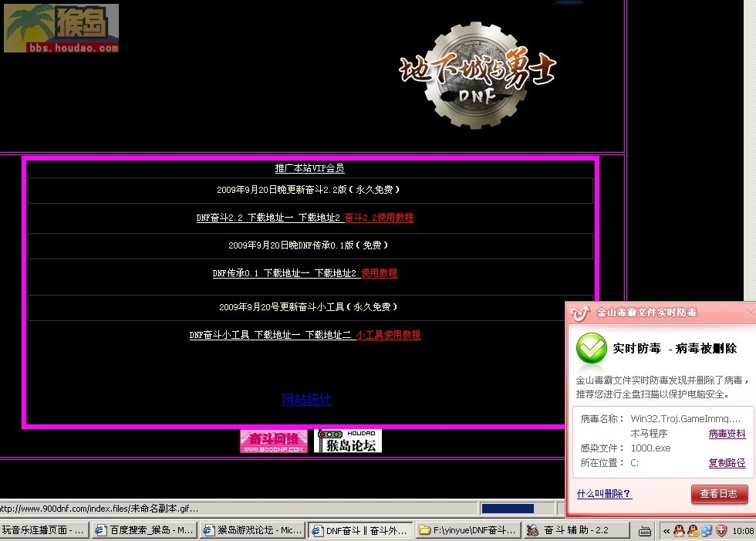Open 下载地址2 in the DNF奋斗2.2 row
Image resolution: width=756 pixels, height=541 pixels.
pos(319,218)
